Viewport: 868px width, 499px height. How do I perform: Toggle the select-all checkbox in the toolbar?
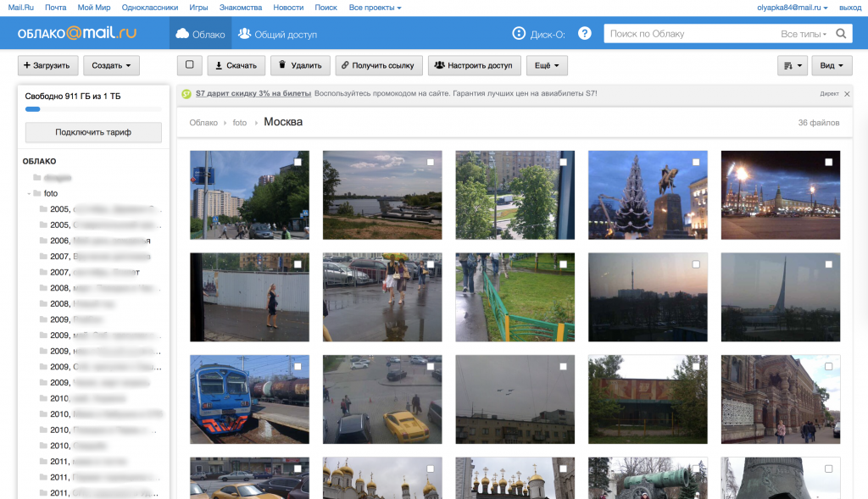(x=189, y=64)
